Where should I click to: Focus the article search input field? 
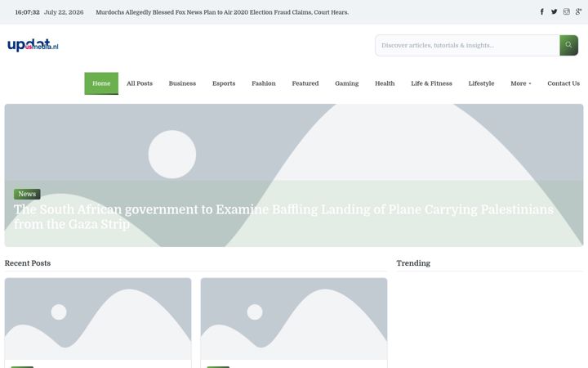[x=467, y=45]
